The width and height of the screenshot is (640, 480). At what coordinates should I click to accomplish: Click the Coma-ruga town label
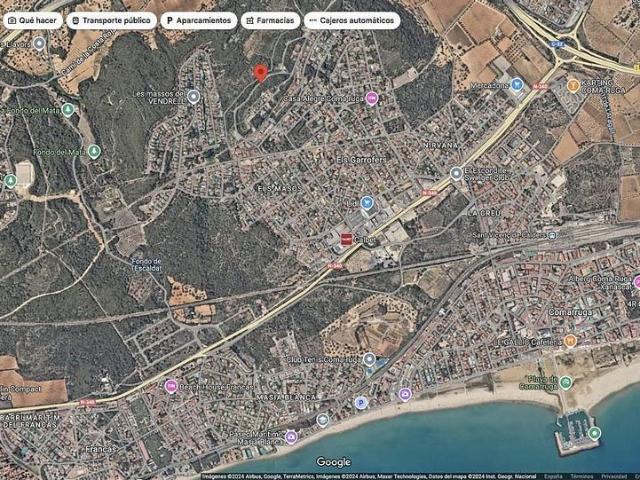pyautogui.click(x=571, y=312)
